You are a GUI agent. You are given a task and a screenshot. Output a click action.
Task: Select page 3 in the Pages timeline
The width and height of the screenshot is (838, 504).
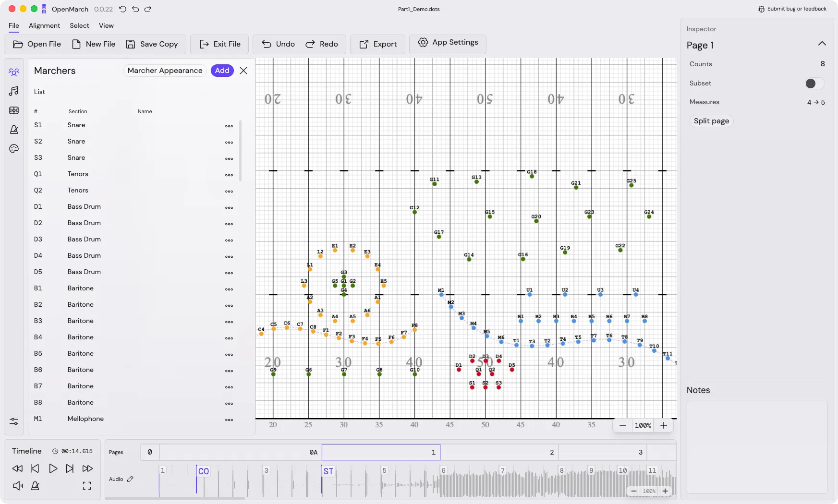(x=603, y=452)
